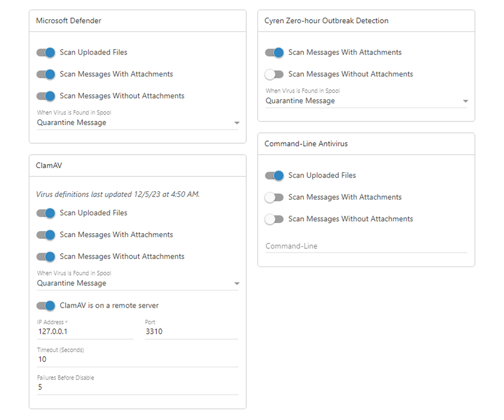Viewport: 504px width, 420px height.
Task: Disable ClamAV Scan Messages With Attachments
Action: click(46, 235)
